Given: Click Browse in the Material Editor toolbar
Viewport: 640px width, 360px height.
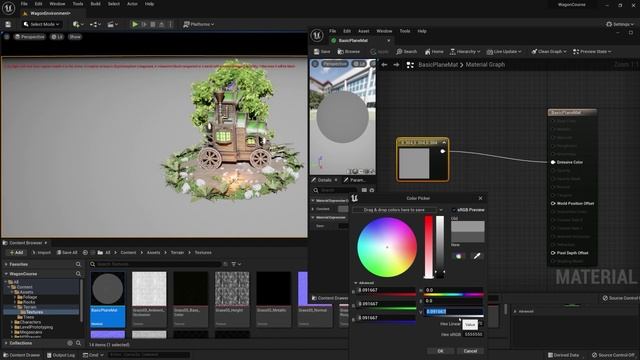Looking at the screenshot, I should tap(349, 51).
